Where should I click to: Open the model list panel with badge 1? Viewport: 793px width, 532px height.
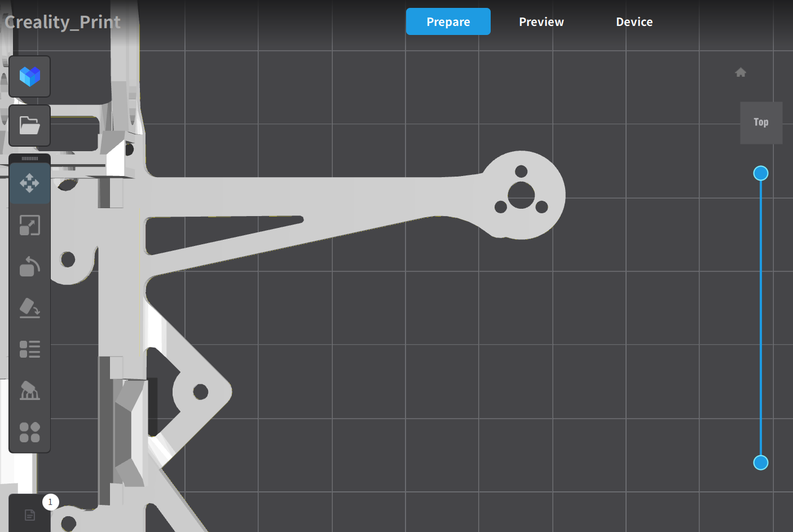[30, 515]
